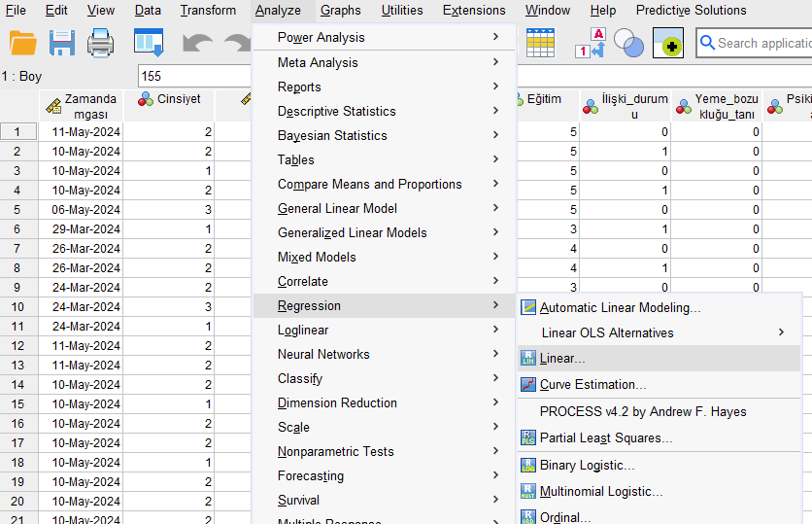Image resolution: width=812 pixels, height=524 pixels.
Task: Launch PROCESS v4.2 by Andrew F. Hayes
Action: pos(643,411)
